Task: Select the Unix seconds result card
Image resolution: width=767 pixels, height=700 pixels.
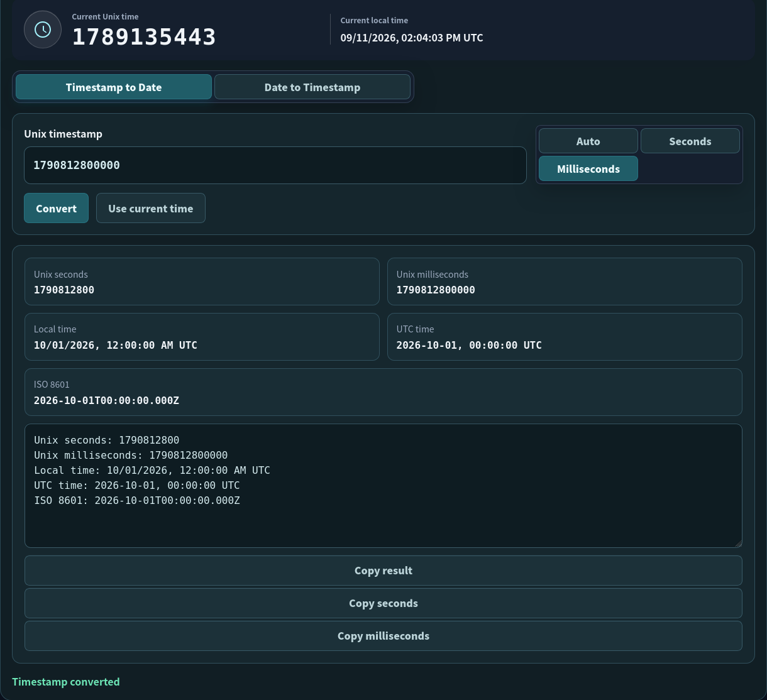Action: pyautogui.click(x=202, y=282)
